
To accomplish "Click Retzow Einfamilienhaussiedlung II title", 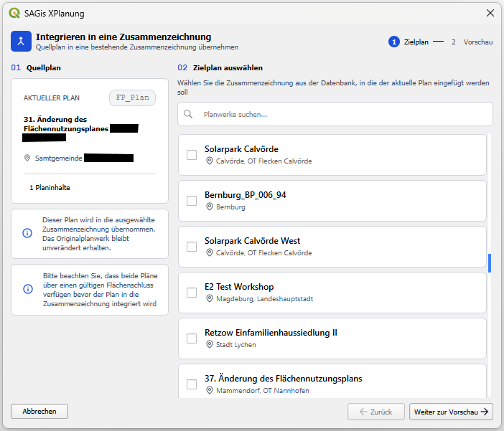I will click(x=271, y=333).
